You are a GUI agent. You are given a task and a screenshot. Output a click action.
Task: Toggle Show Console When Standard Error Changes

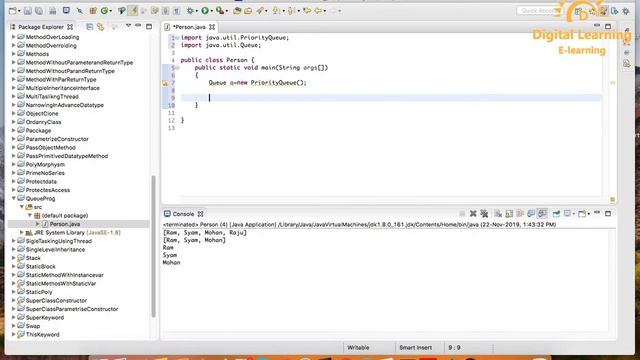point(542,213)
